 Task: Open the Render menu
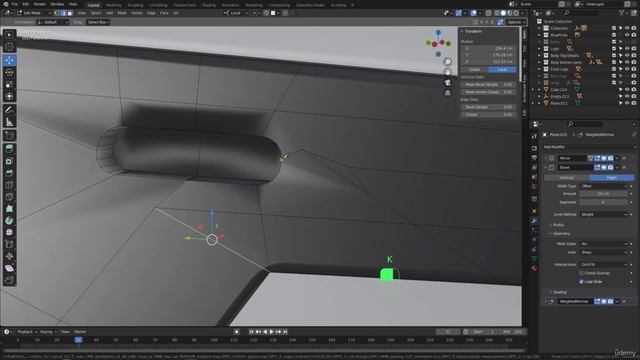coord(40,4)
